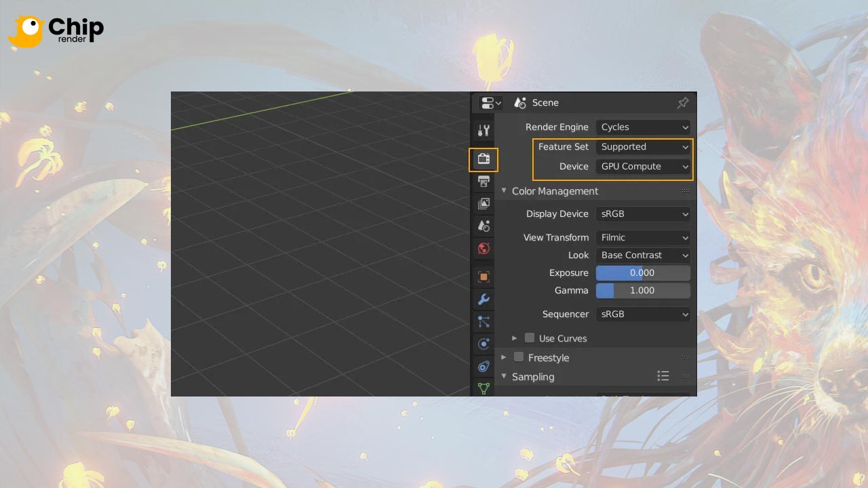Select the Modifier properties wrench icon
868x488 pixels.
(483, 299)
